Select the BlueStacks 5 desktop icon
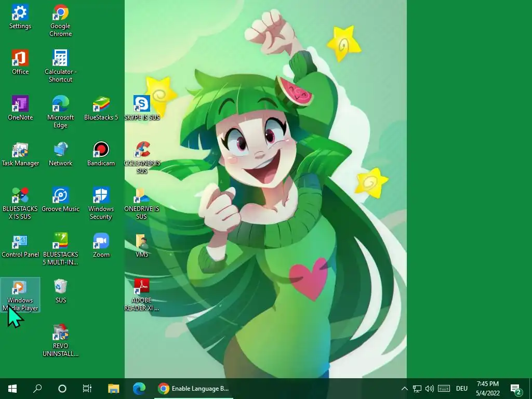This screenshot has width=532, height=399. point(101,108)
